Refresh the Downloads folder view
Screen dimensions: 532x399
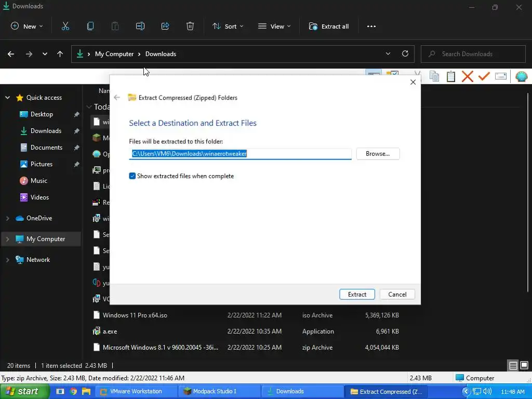(x=405, y=54)
